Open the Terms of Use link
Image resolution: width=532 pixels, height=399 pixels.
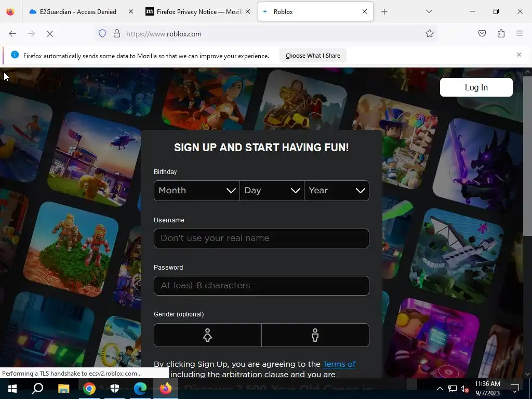(x=339, y=364)
